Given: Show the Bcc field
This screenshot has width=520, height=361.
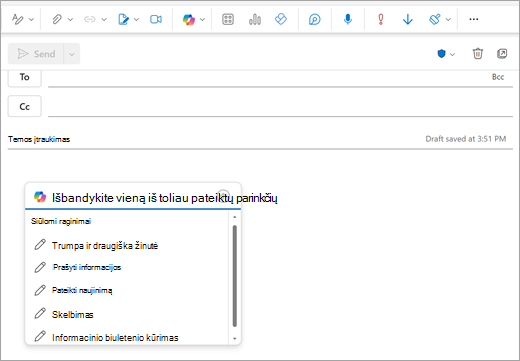Looking at the screenshot, I should pyautogui.click(x=498, y=77).
